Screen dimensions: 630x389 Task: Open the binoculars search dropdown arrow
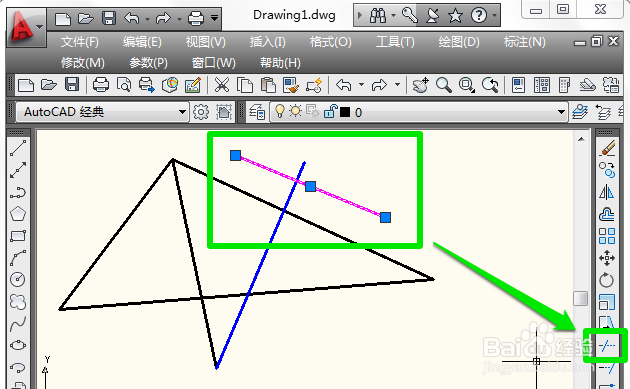pos(393,16)
